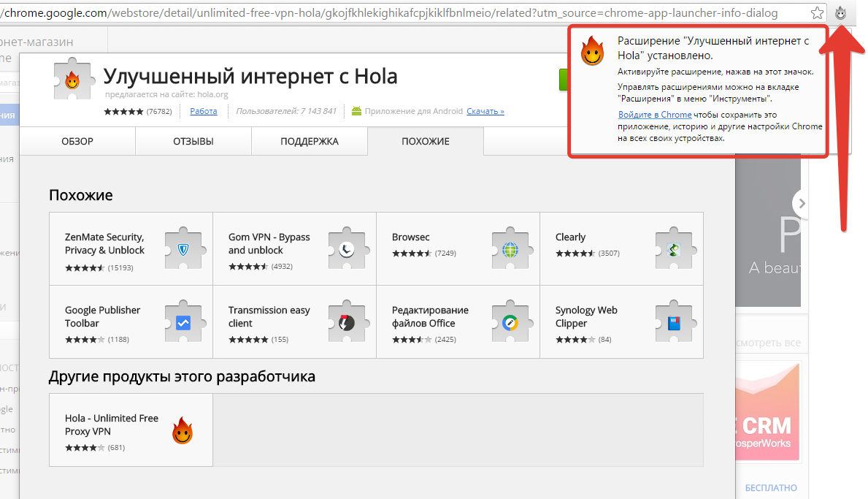Click Synology rating count (84)
The width and height of the screenshot is (868, 499).
tap(605, 340)
